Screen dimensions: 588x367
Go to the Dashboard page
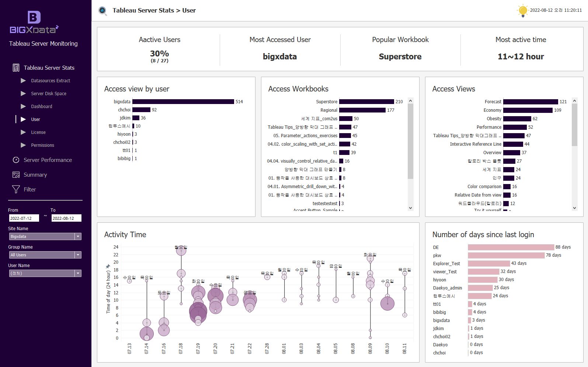coord(42,106)
